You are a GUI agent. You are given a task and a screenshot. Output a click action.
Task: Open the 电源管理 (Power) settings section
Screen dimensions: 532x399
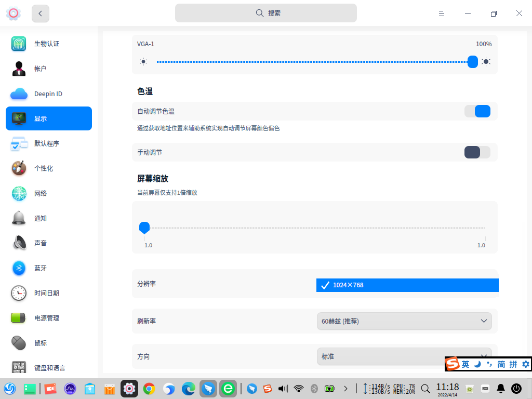click(50, 318)
